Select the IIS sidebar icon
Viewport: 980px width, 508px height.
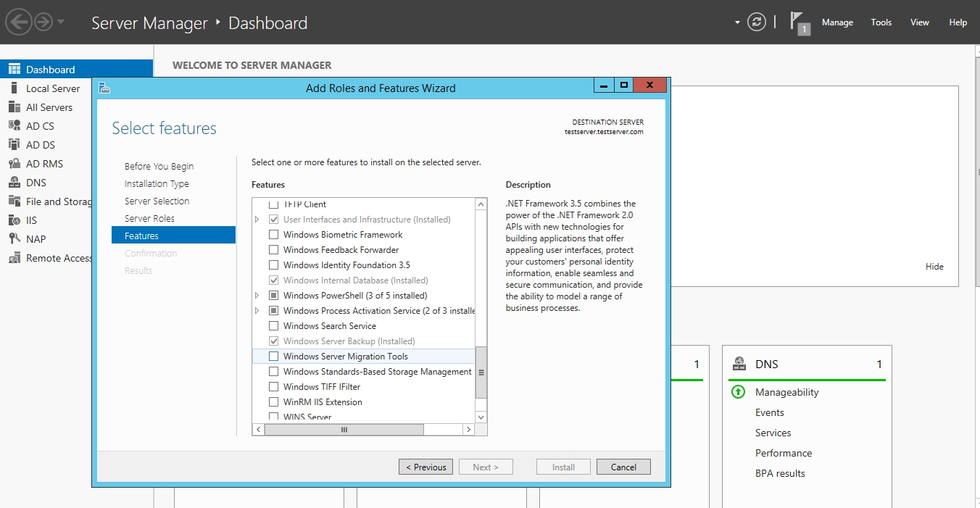point(14,220)
